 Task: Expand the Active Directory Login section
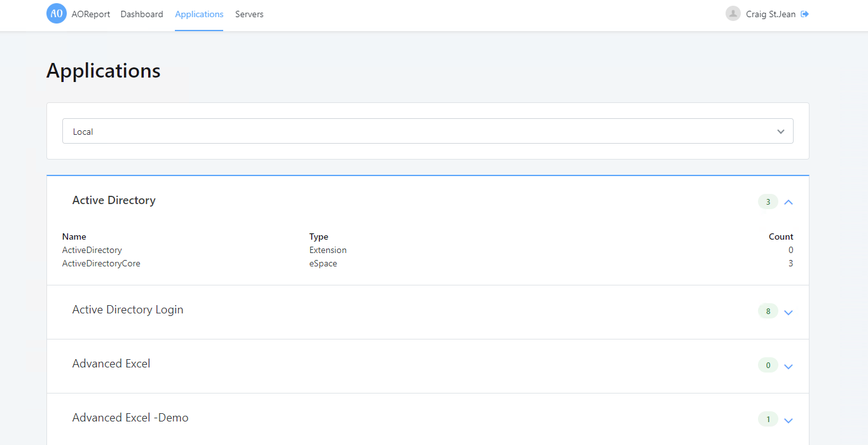pyautogui.click(x=789, y=312)
